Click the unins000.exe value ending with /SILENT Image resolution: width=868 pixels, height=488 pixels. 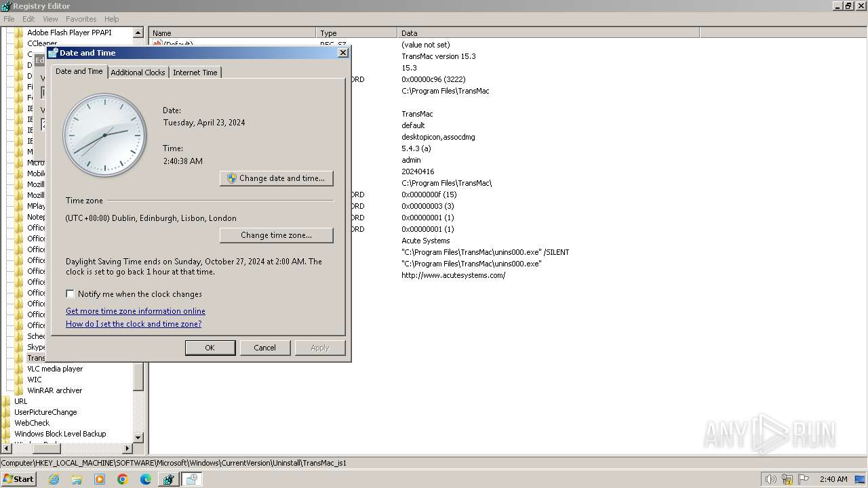pyautogui.click(x=486, y=252)
